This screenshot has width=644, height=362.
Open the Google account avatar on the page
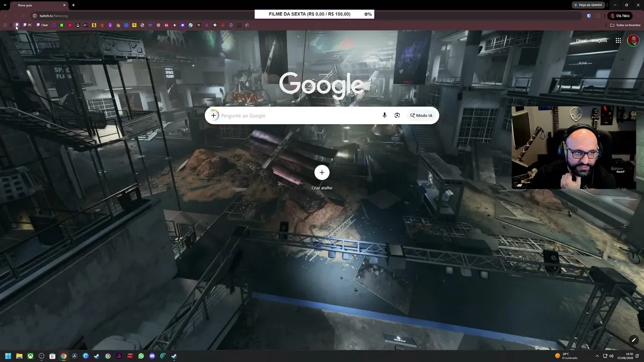[633, 41]
